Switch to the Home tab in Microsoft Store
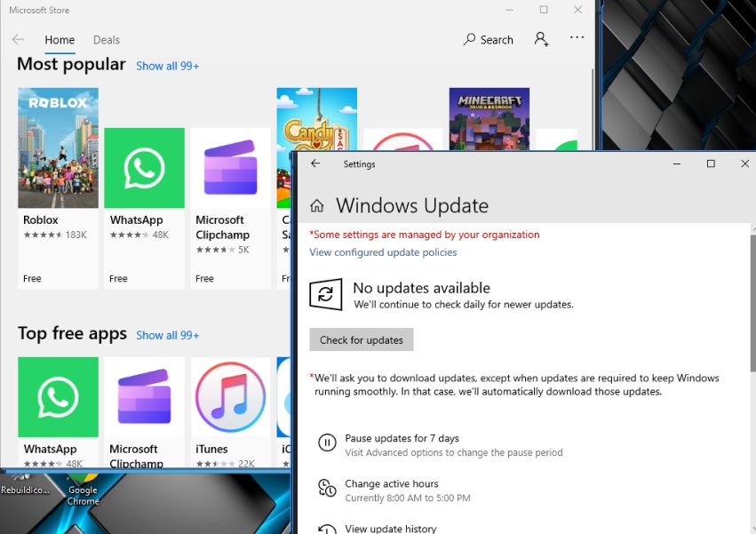The image size is (756, 534). pyautogui.click(x=60, y=40)
